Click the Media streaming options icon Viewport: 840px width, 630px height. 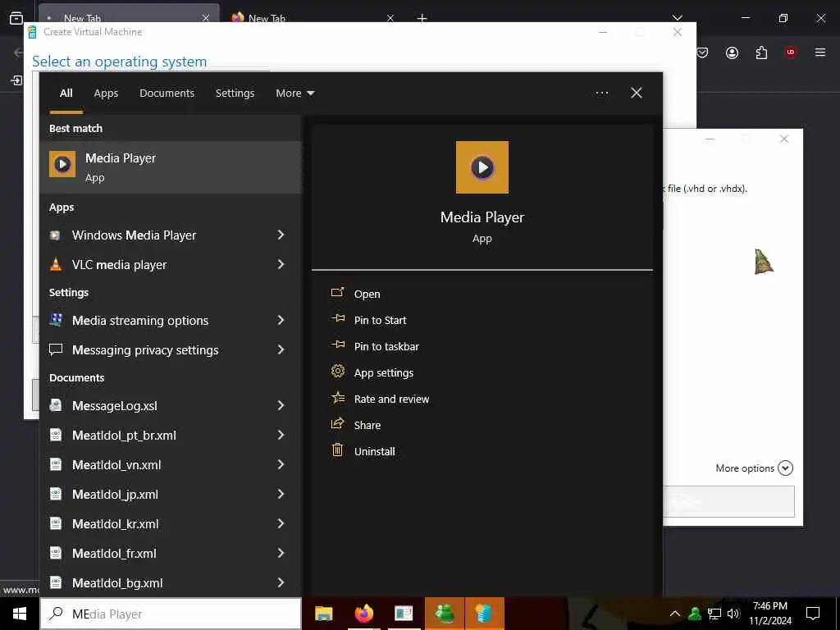click(55, 321)
